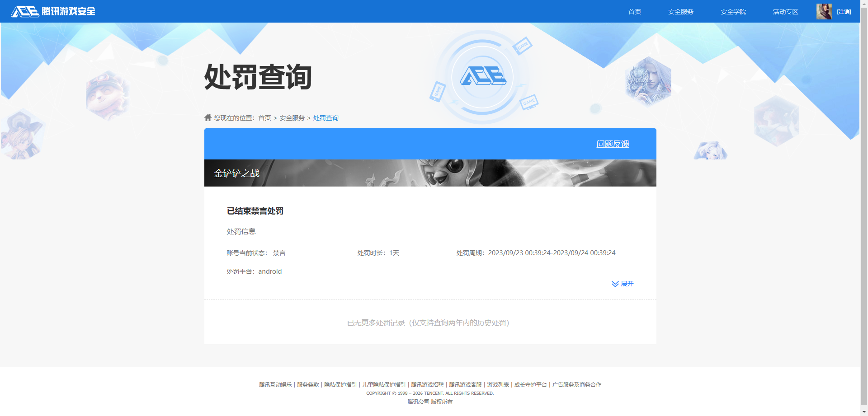Click [注销] to log out
868x416 pixels.
coord(844,11)
